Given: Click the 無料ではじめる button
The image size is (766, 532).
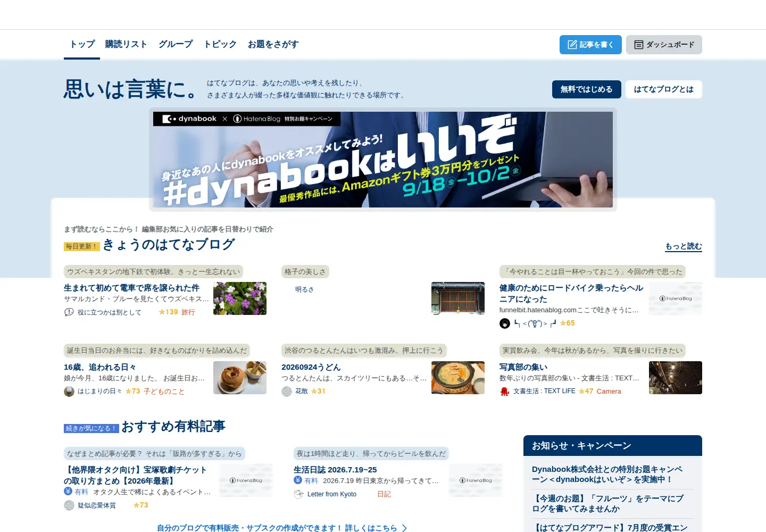Looking at the screenshot, I should coord(586,89).
